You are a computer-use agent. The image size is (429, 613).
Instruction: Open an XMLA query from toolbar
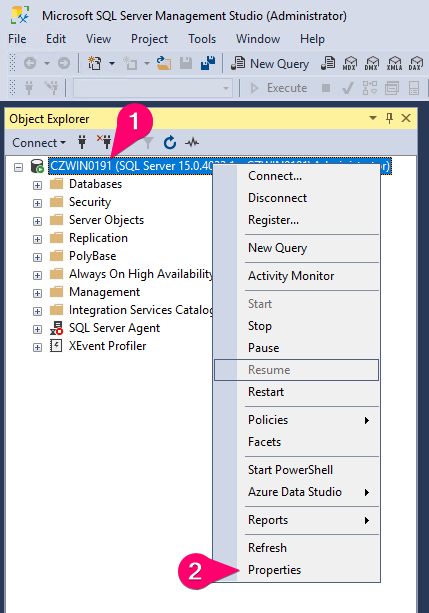(x=394, y=63)
